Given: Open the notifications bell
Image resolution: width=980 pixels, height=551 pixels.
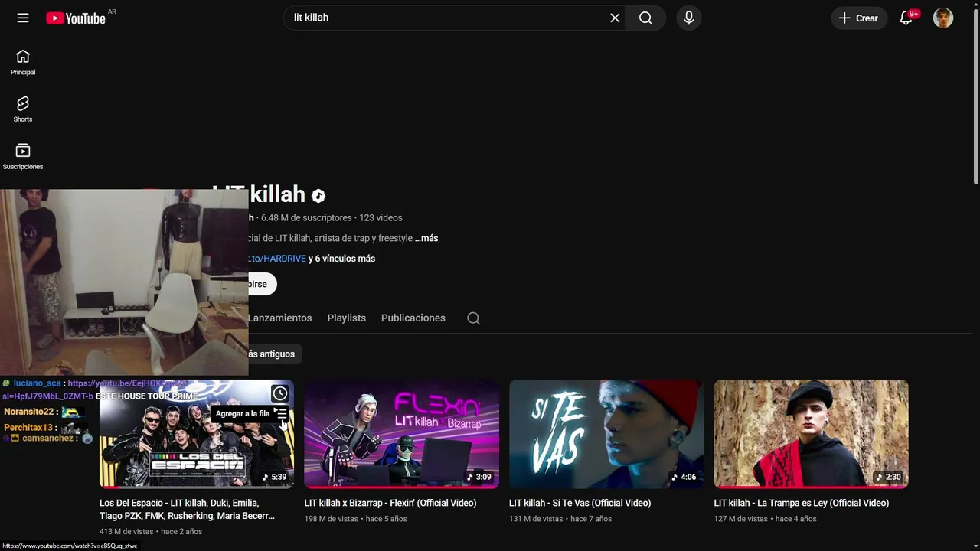Looking at the screenshot, I should click(x=906, y=18).
